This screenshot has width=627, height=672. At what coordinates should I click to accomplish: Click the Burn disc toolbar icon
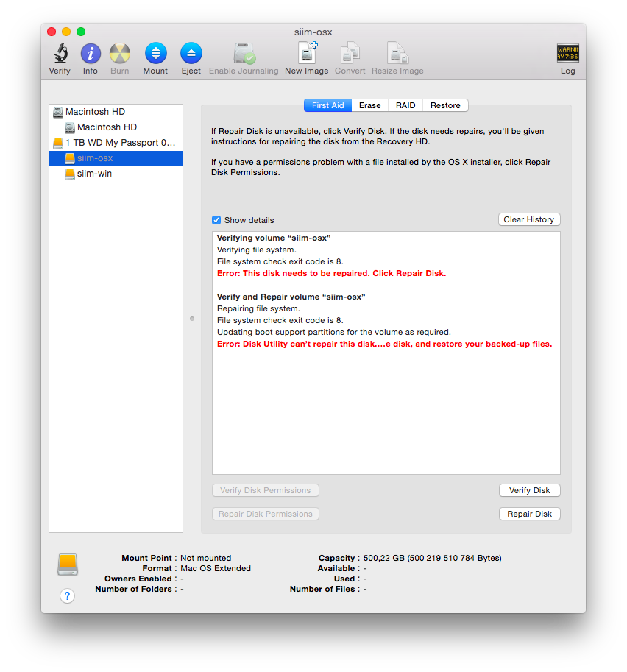[x=120, y=54]
